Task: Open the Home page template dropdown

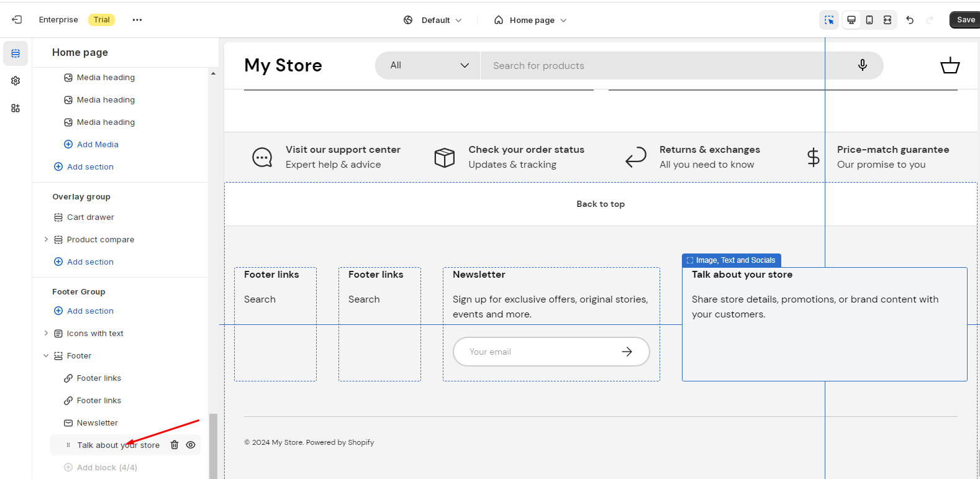Action: 530,20
